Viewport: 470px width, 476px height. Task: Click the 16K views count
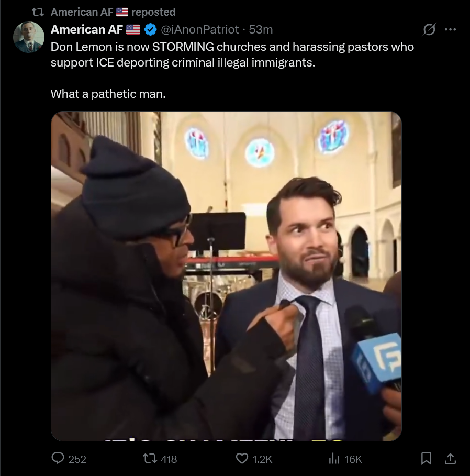(353, 459)
